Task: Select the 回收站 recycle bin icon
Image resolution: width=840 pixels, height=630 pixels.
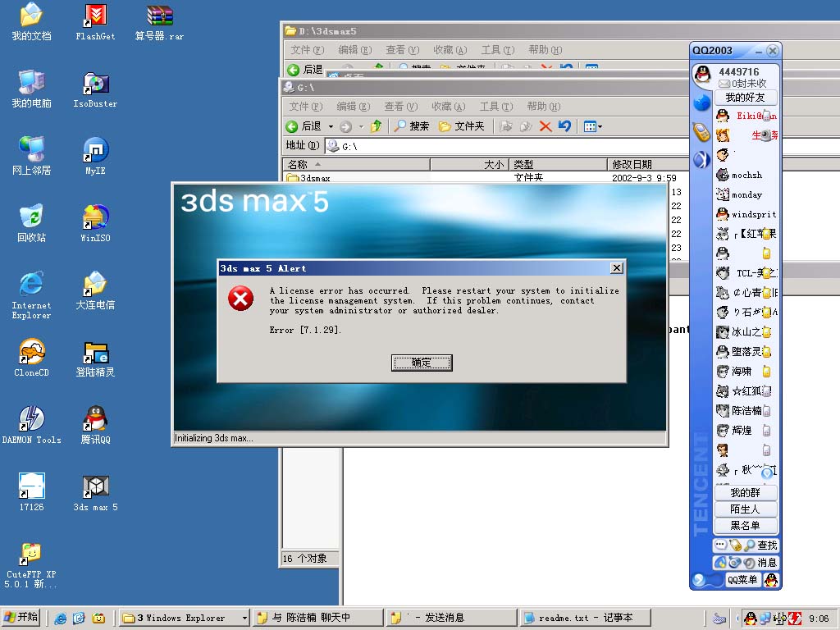Action: 32,223
